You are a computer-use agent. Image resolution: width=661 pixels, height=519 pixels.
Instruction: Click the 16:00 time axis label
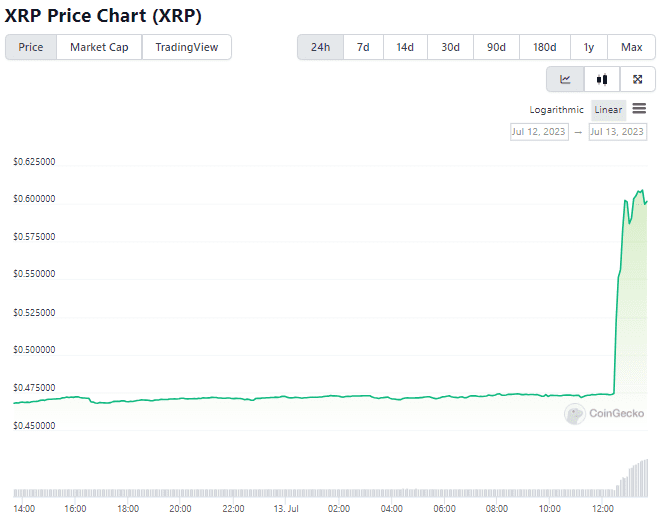tap(75, 509)
